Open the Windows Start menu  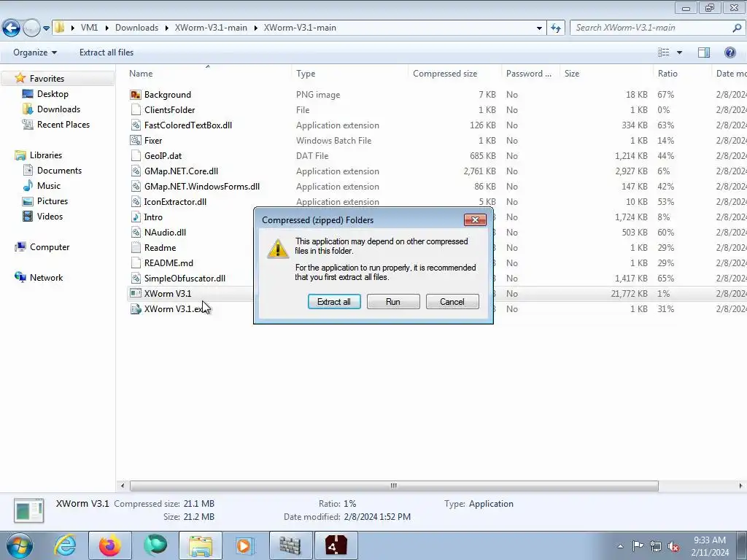[20, 545]
